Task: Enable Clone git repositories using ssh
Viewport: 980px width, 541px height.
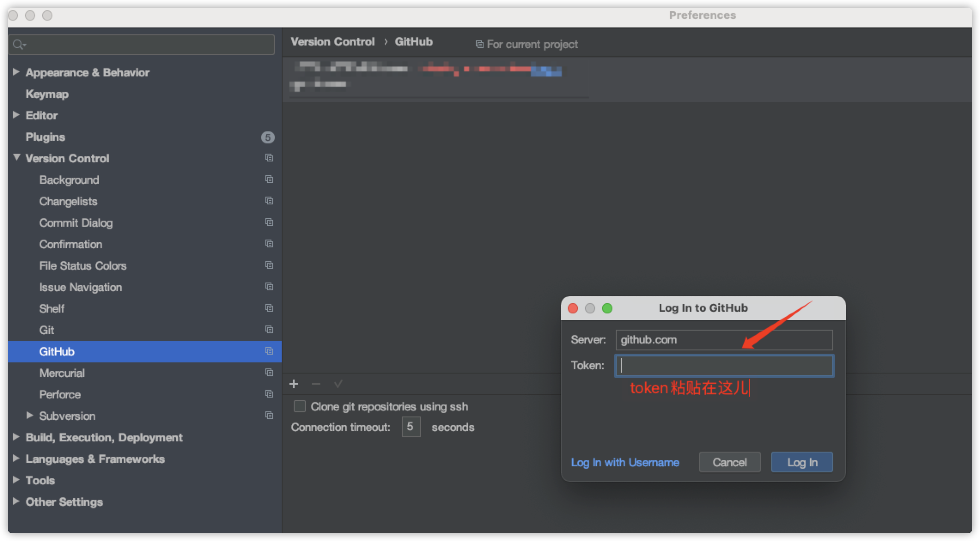Action: point(299,406)
